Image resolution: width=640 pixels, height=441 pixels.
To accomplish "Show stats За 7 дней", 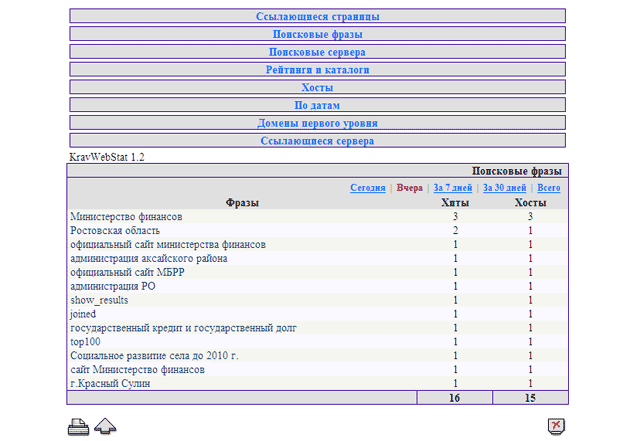I will [453, 188].
